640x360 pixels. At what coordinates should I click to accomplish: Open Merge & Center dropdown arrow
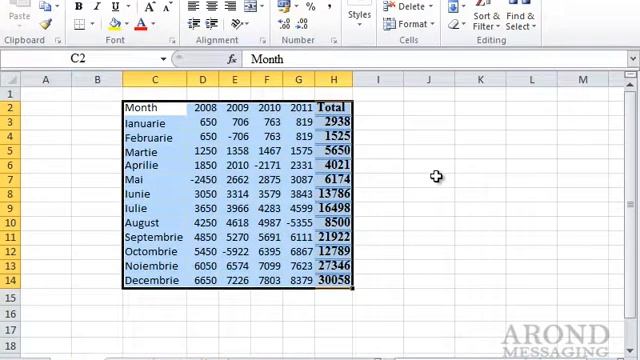click(x=262, y=6)
